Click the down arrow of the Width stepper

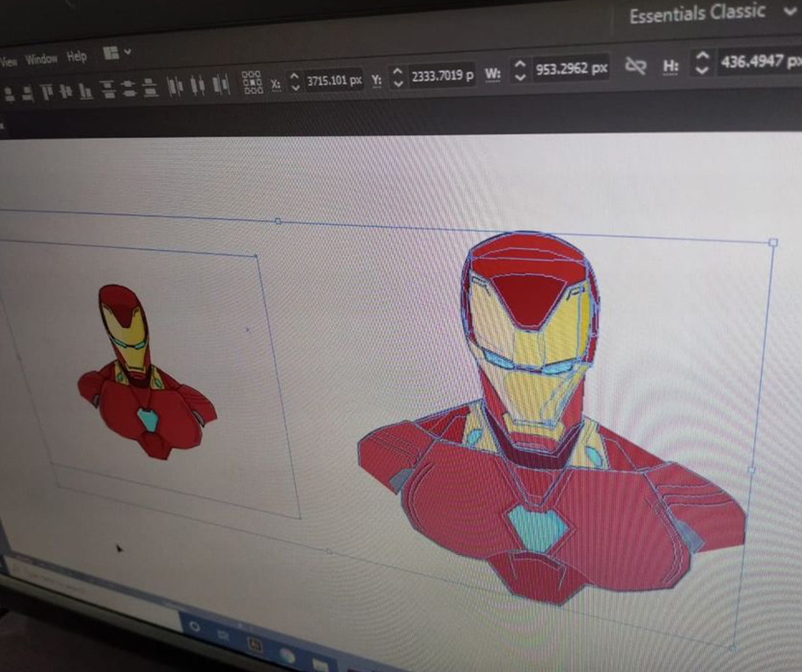click(520, 78)
